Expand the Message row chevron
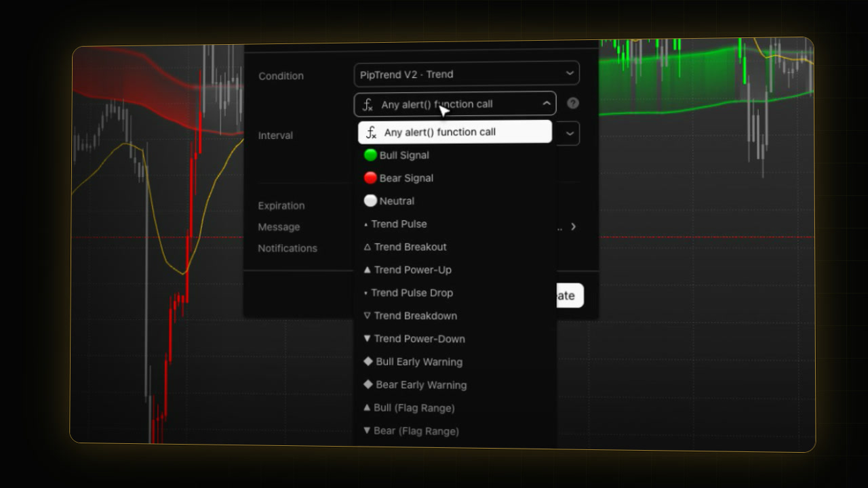The image size is (868, 488). tap(573, 227)
